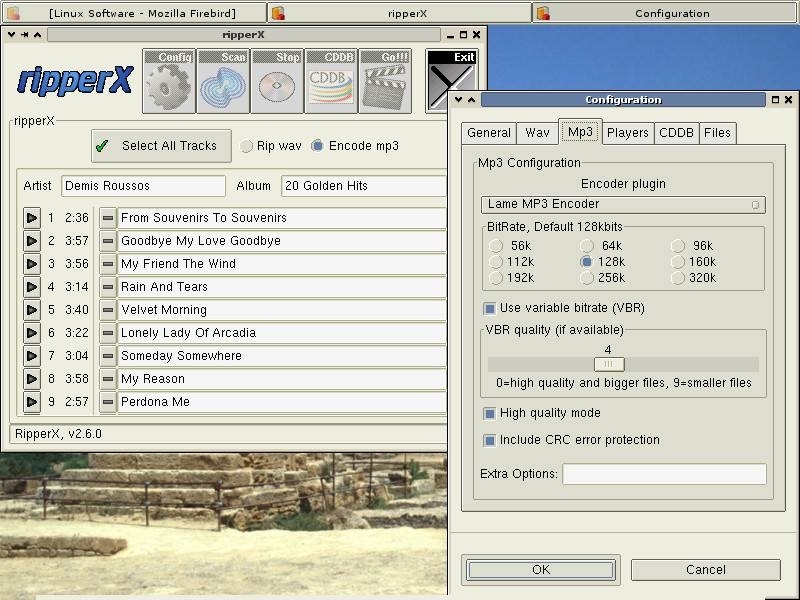Play track 5 Velvet Morning
This screenshot has height=600, width=800.
point(32,310)
